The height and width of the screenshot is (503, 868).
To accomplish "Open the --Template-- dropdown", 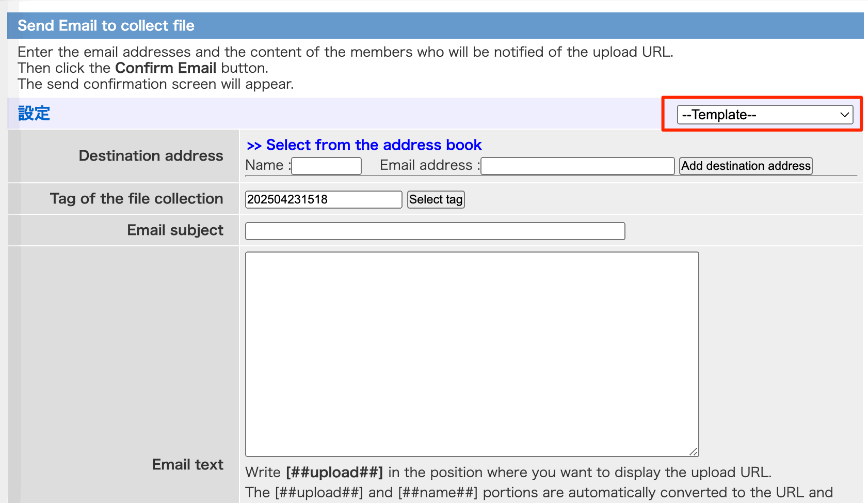I will pyautogui.click(x=765, y=115).
